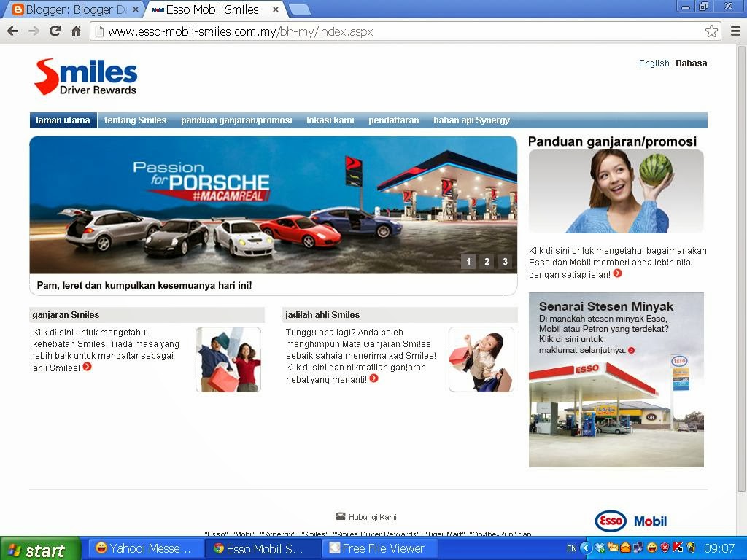Open panduan ganjaran/promosi menu item
The width and height of the screenshot is (747, 560).
236,120
